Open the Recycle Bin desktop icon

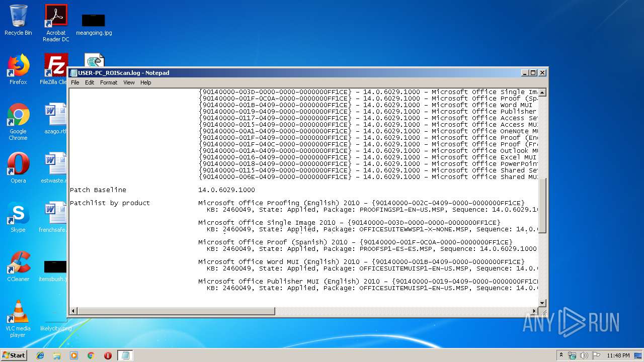[x=18, y=20]
